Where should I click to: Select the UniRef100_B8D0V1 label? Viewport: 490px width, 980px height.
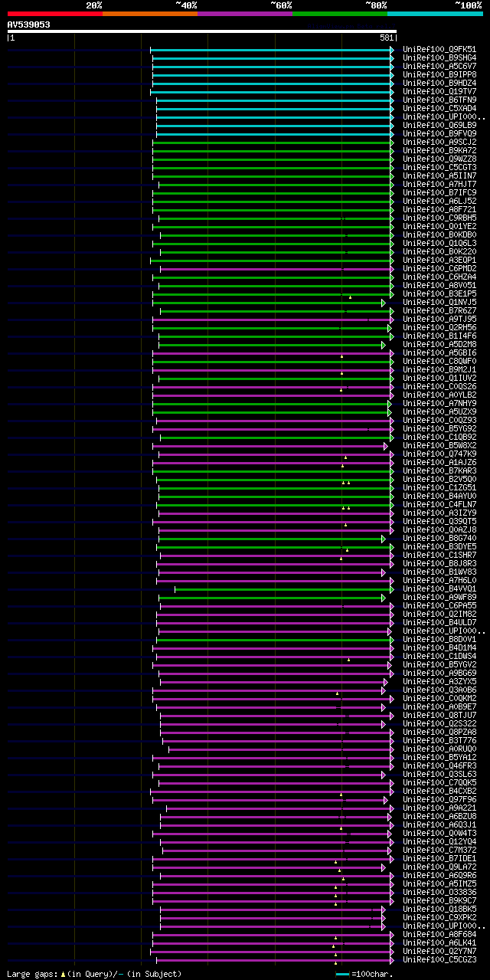click(439, 639)
